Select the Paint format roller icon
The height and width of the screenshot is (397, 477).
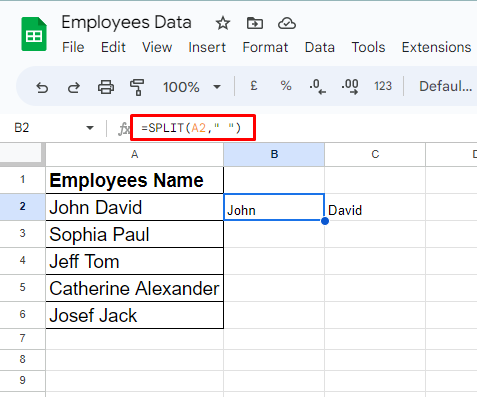coord(137,87)
